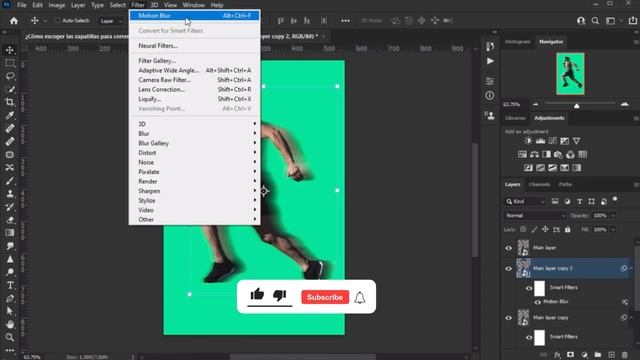
Task: Add a Photo Filter adjustment
Action: click(x=558, y=154)
